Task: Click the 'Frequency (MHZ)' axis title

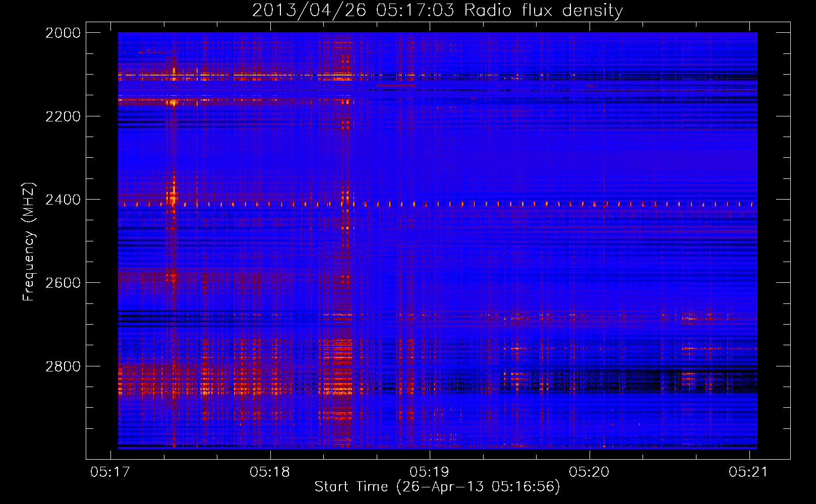Action: (x=29, y=242)
